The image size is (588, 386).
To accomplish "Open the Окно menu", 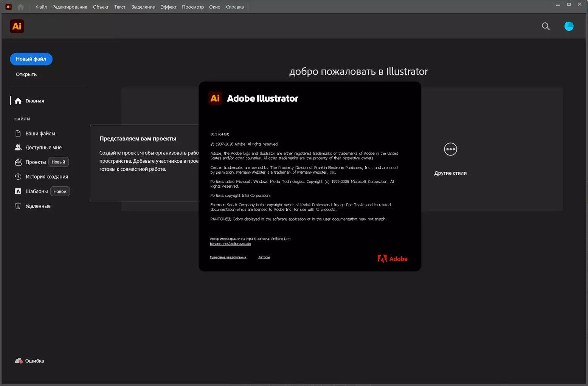I will click(214, 7).
